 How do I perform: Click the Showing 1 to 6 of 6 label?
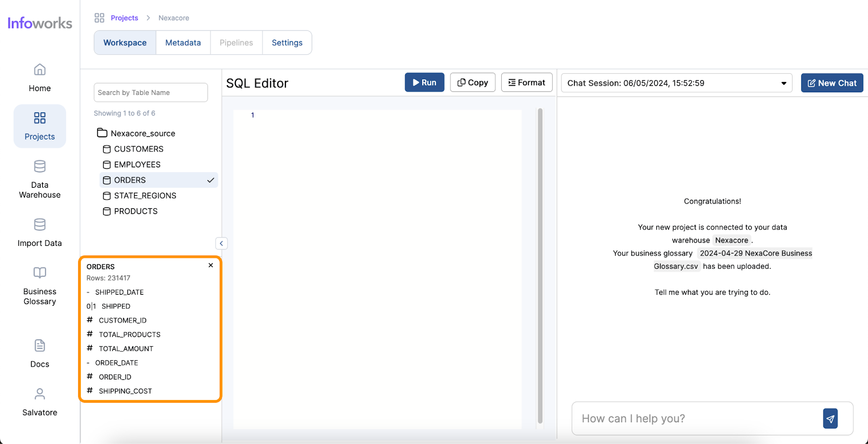coord(124,113)
